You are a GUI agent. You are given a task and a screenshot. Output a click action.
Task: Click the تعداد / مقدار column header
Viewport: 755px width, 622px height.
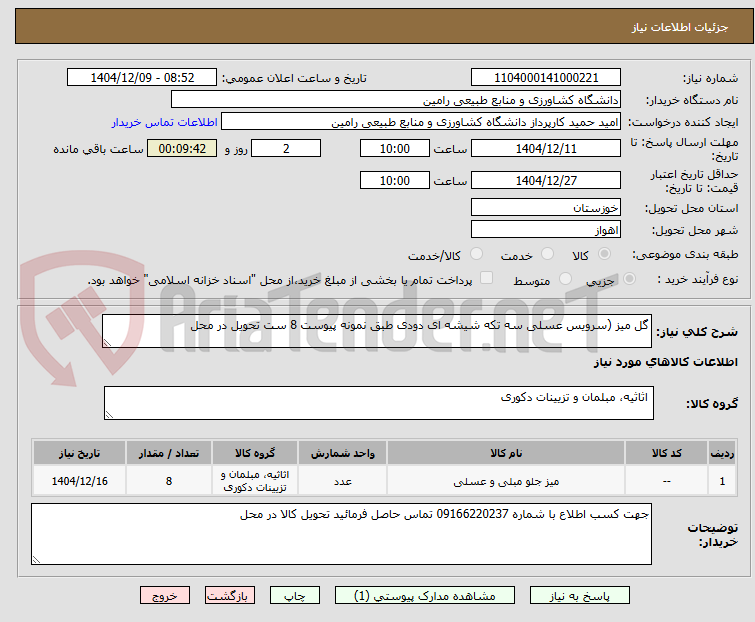(169, 453)
